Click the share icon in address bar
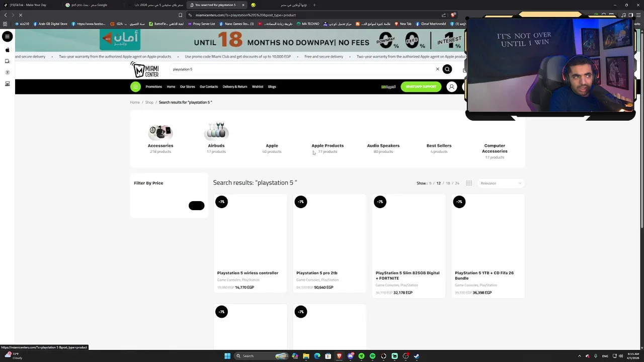This screenshot has height=362, width=644. pos(444,15)
